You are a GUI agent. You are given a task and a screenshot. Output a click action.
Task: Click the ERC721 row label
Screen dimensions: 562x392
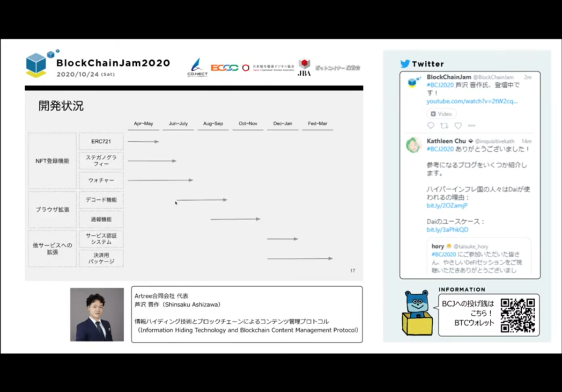pos(101,141)
